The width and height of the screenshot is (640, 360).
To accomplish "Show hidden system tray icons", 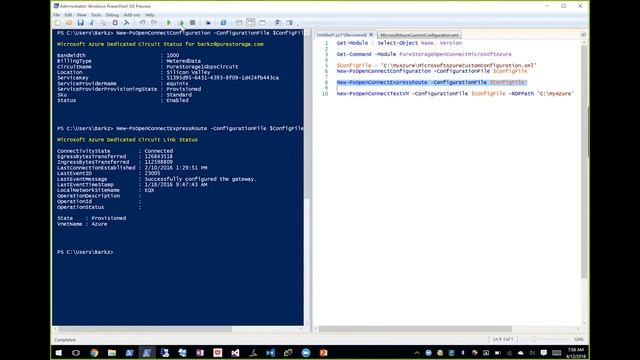I will click(x=417, y=353).
